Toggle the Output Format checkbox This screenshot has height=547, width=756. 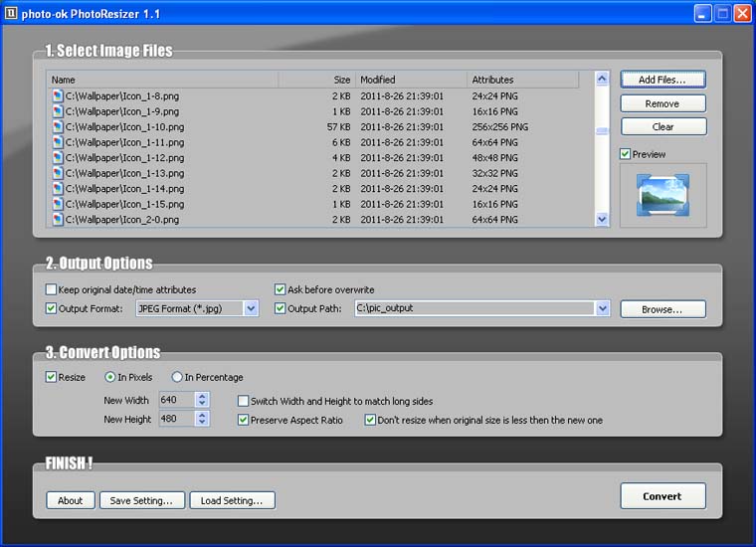pos(51,308)
